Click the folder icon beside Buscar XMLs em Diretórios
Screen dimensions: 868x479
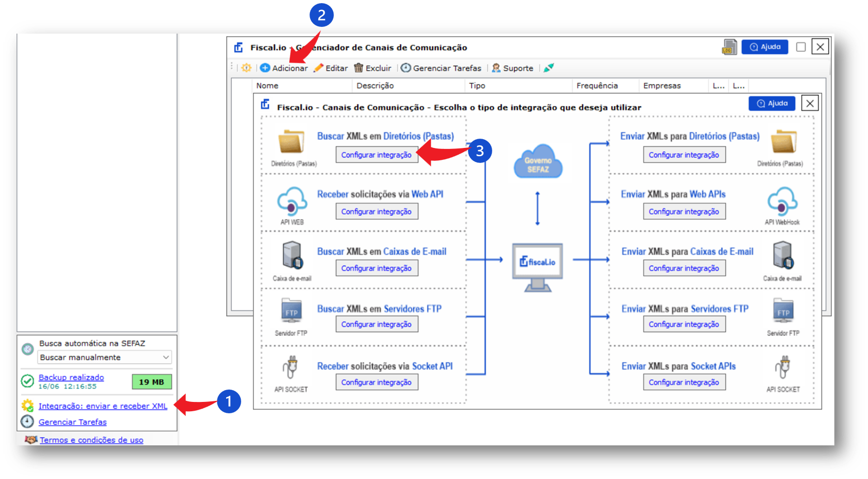click(291, 142)
